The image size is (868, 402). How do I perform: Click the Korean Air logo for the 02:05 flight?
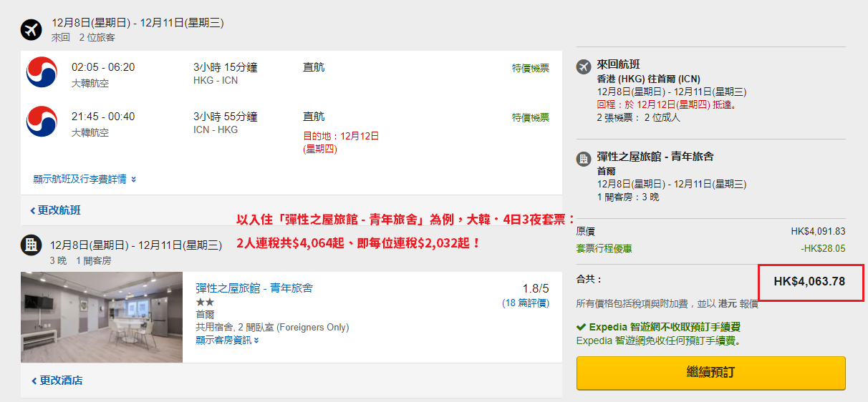tap(42, 72)
